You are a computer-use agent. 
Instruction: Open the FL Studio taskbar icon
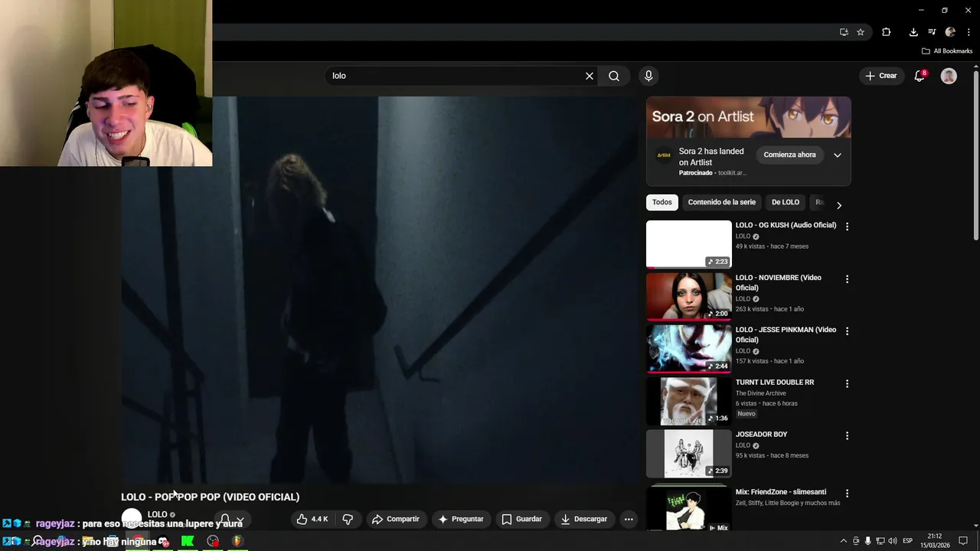pyautogui.click(x=237, y=541)
